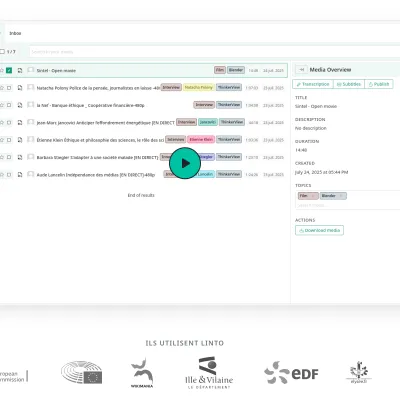Click the document icon in Natacha Polony row

click(20, 88)
